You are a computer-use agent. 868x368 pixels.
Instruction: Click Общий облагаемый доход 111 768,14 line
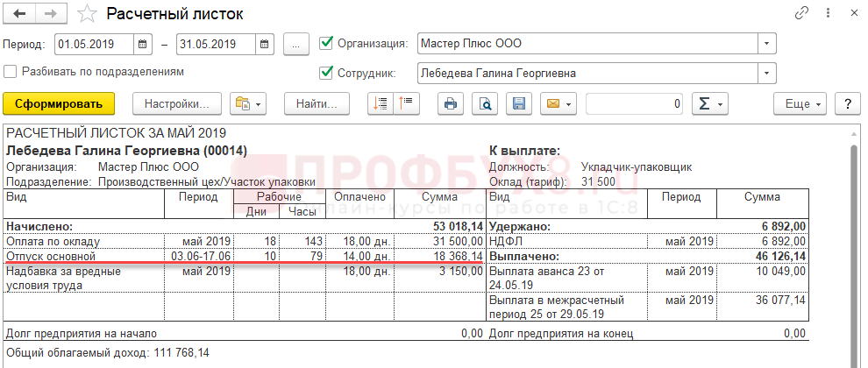click(x=107, y=352)
